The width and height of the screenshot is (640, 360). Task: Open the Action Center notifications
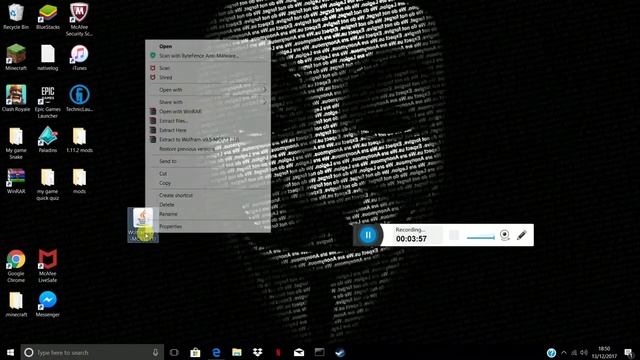pyautogui.click(x=629, y=353)
